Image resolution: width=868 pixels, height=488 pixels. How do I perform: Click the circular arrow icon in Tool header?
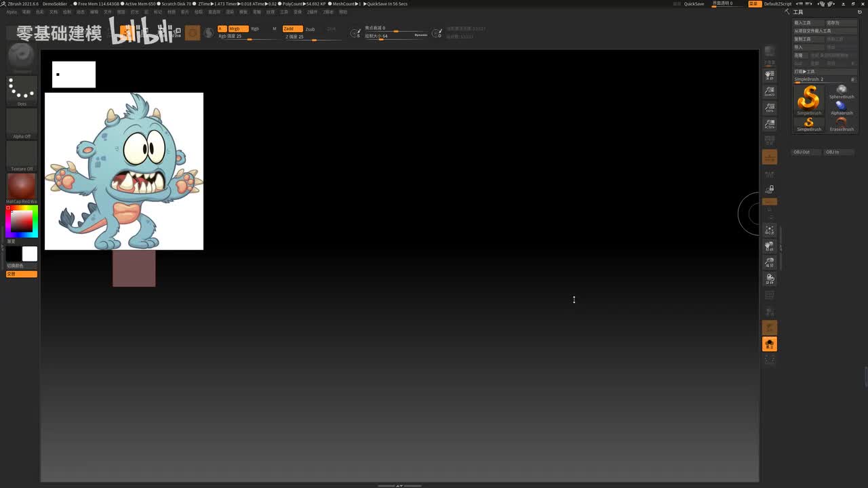tap(861, 12)
